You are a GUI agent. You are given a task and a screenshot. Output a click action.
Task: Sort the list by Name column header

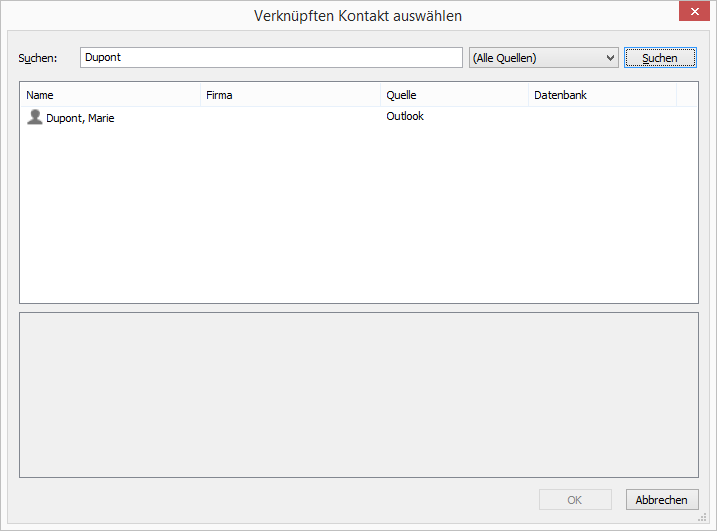tap(110, 95)
